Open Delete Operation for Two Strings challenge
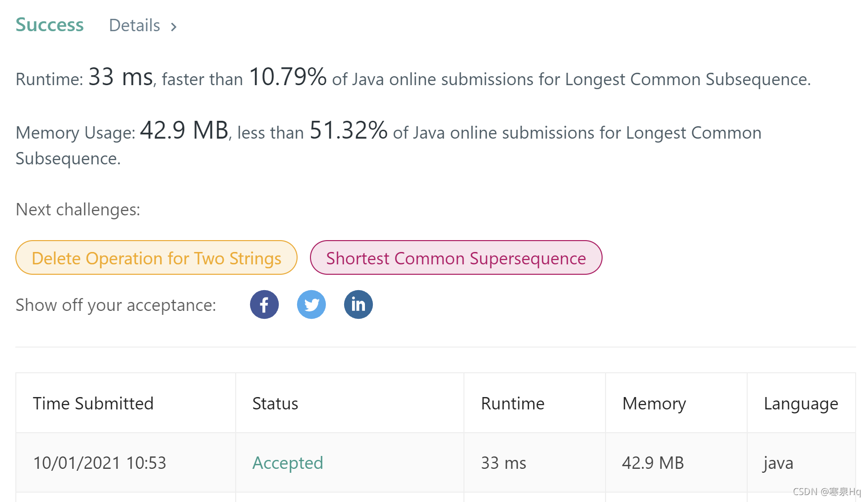The height and width of the screenshot is (502, 868). pos(156,257)
